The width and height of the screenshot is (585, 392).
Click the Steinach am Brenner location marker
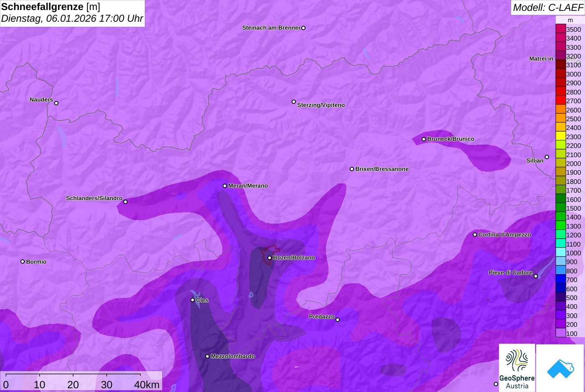(x=303, y=28)
